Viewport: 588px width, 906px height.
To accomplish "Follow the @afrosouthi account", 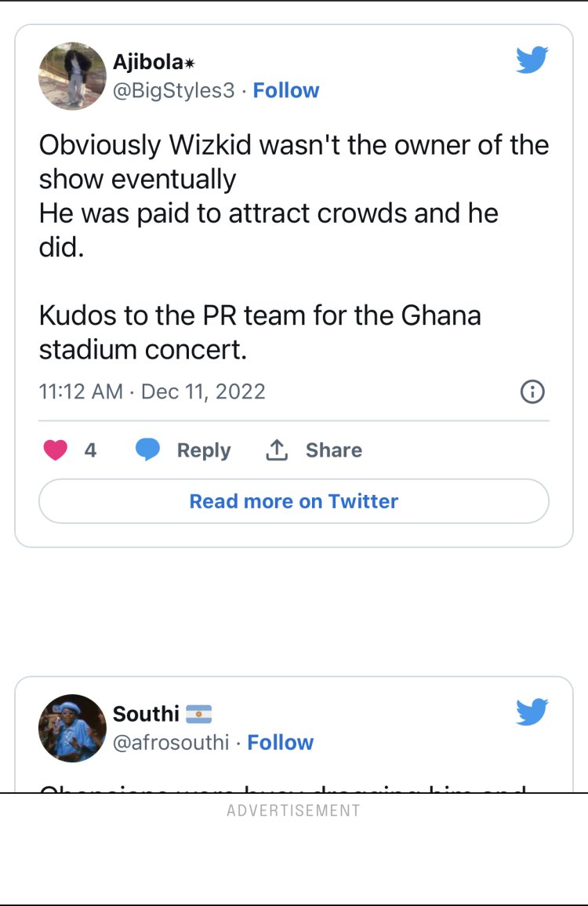I will tap(280, 742).
